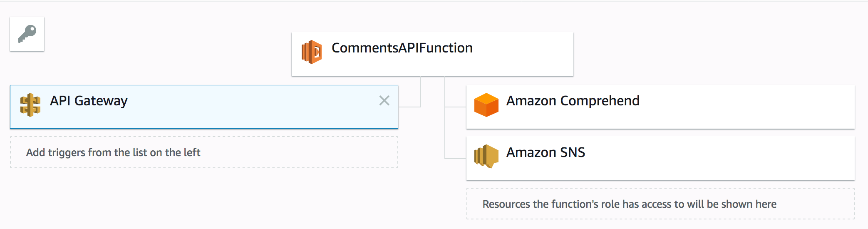Click the key permissions icon
868x229 pixels.
point(27,34)
